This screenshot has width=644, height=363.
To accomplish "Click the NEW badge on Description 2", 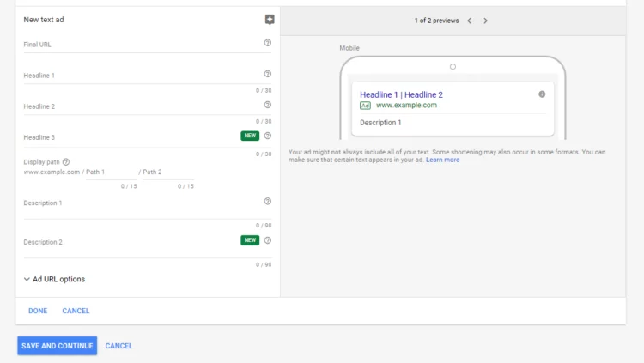I will click(250, 240).
